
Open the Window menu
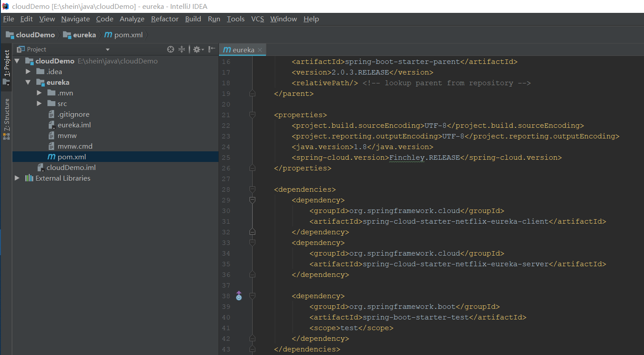click(284, 19)
